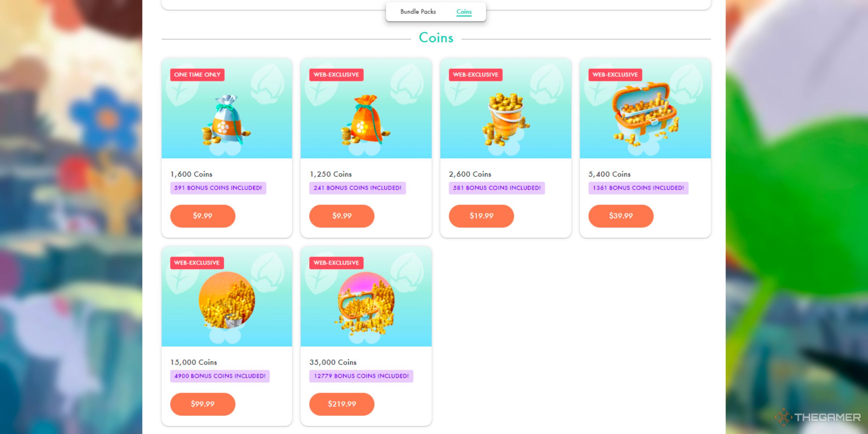This screenshot has height=434, width=868.
Task: Select the orange treasure chest image
Action: [x=645, y=113]
